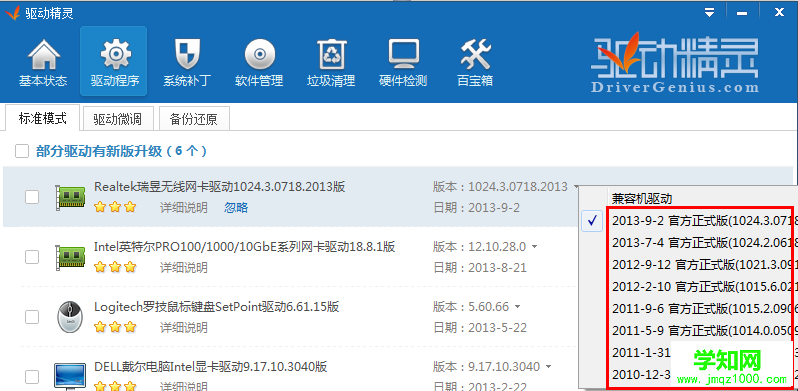Click the 日期：2013-5-22 text

point(480,327)
